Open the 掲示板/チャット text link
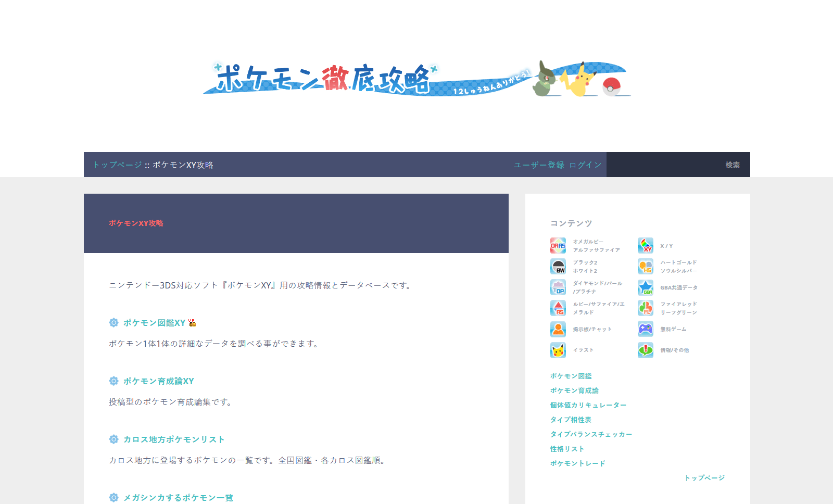This screenshot has width=833, height=504. [x=592, y=329]
